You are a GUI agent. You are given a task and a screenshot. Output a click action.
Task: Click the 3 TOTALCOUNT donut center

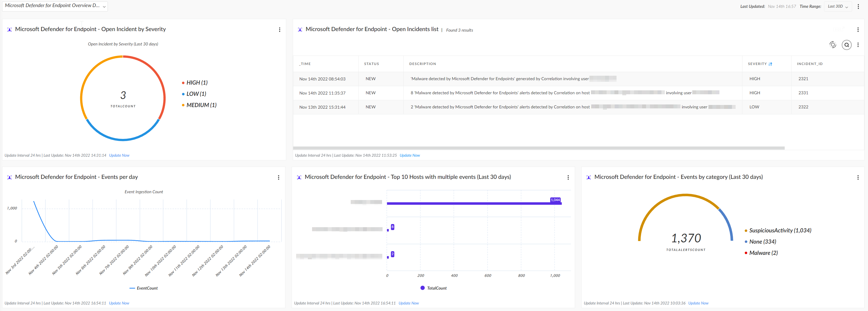click(x=123, y=99)
